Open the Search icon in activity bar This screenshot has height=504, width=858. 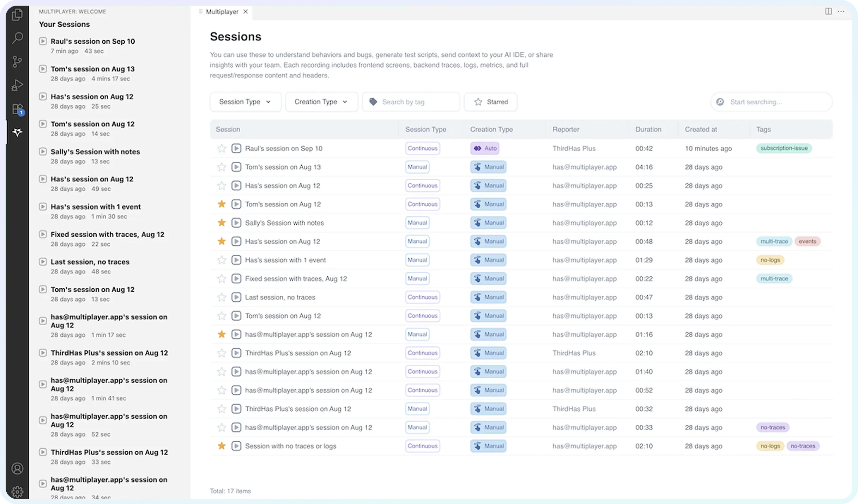[x=17, y=38]
